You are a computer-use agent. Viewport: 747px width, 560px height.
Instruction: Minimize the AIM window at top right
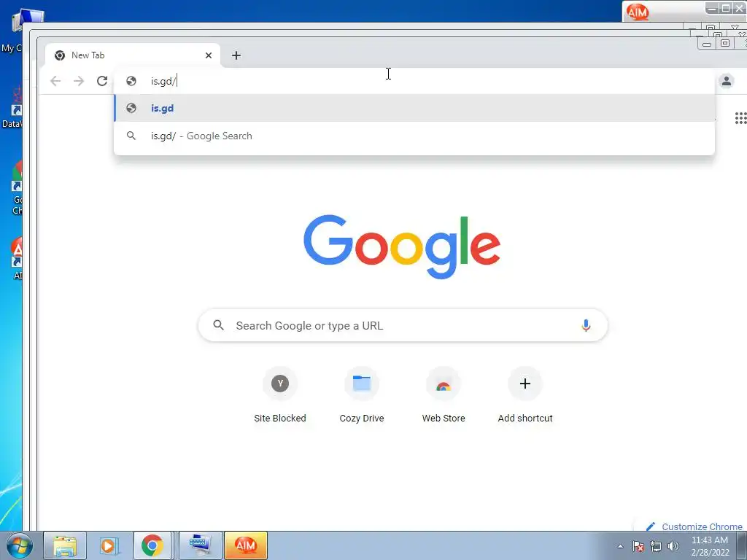pos(712,9)
